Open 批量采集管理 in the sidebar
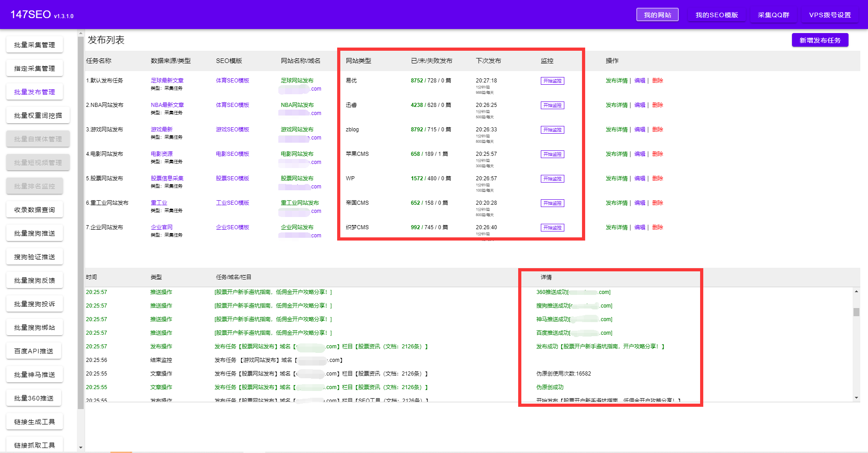The width and height of the screenshot is (868, 453). [34, 45]
